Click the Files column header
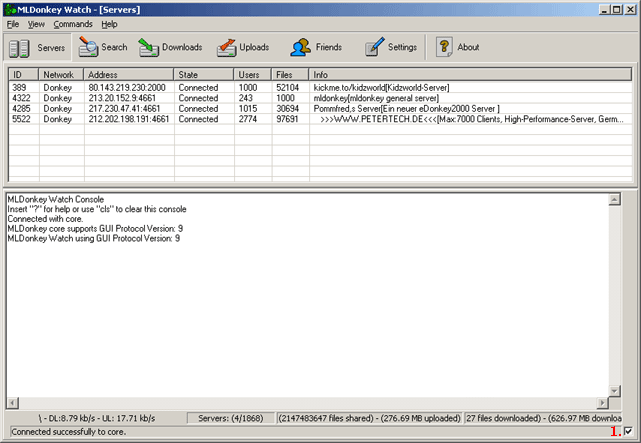The width and height of the screenshot is (641, 443). point(289,75)
